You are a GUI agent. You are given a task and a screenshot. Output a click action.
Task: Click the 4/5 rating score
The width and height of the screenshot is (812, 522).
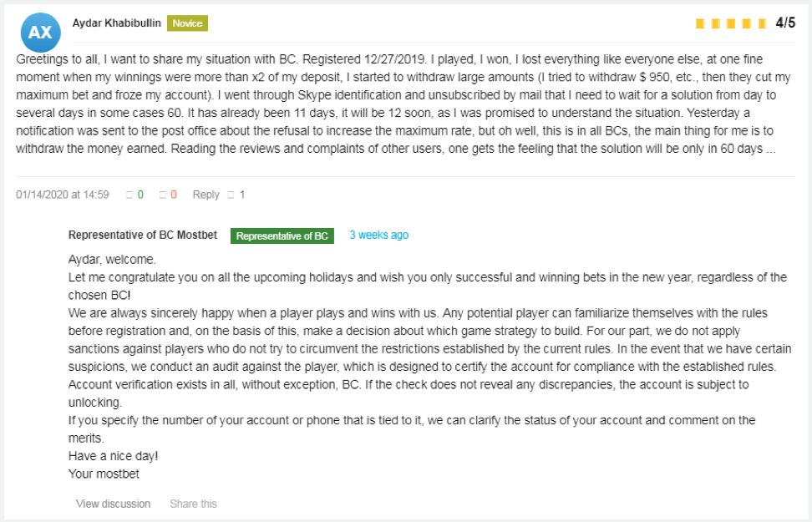click(x=785, y=23)
